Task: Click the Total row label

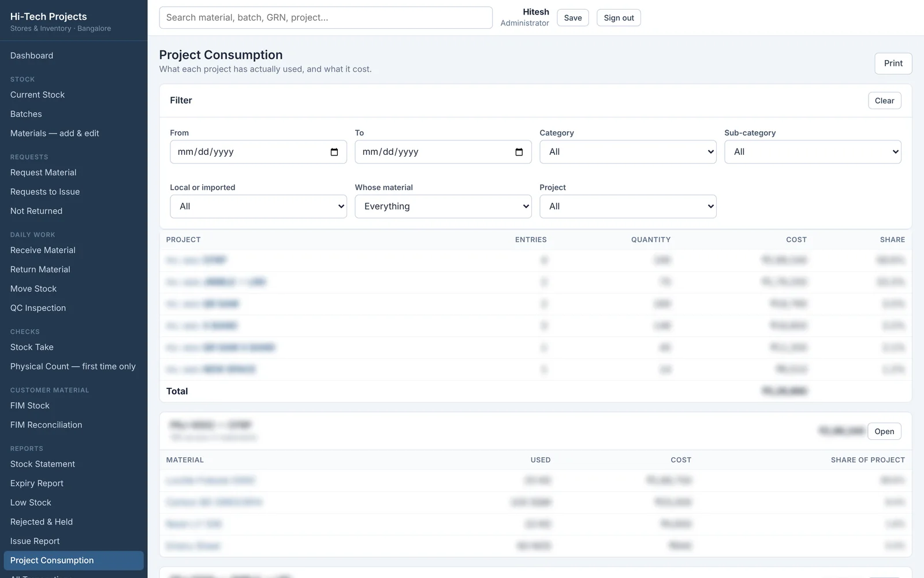Action: [x=177, y=391]
